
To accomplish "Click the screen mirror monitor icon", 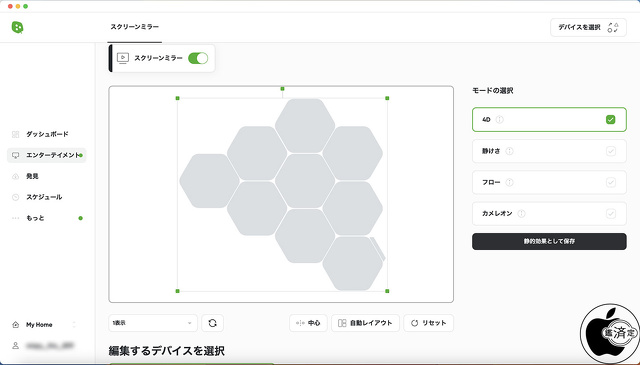I will [123, 58].
